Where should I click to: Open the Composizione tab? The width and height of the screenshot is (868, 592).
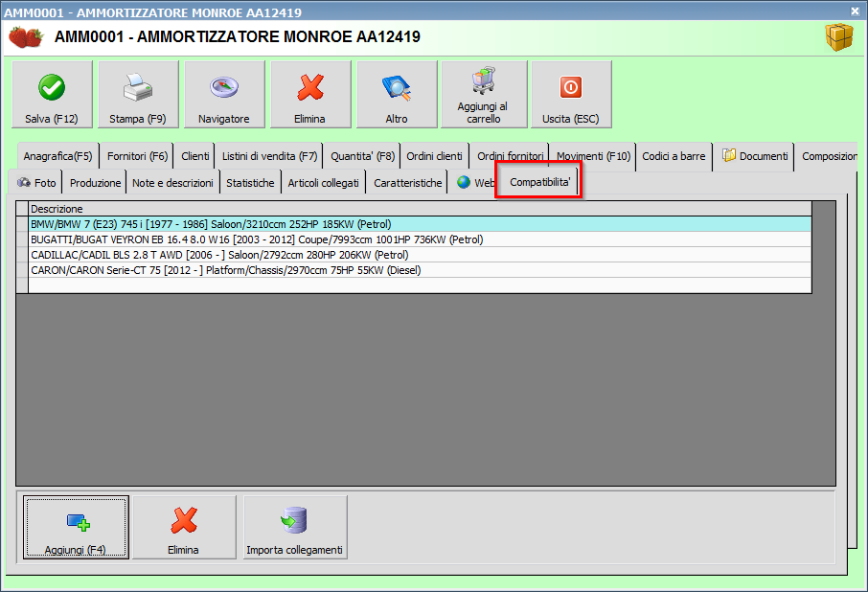click(x=829, y=156)
